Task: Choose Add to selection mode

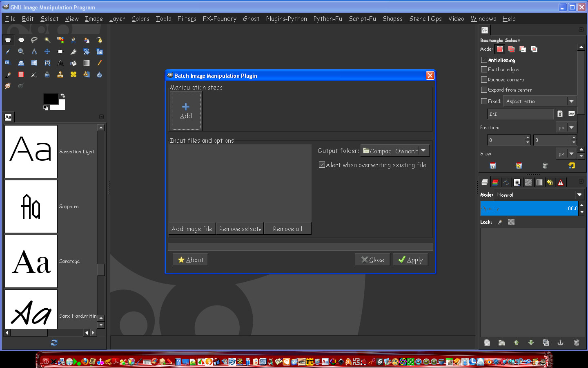Action: click(x=511, y=49)
